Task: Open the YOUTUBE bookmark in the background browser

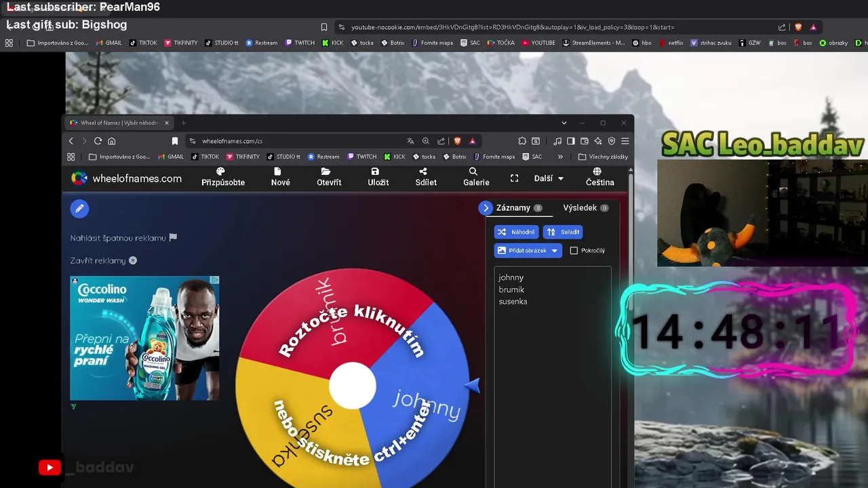Action: 538,43
